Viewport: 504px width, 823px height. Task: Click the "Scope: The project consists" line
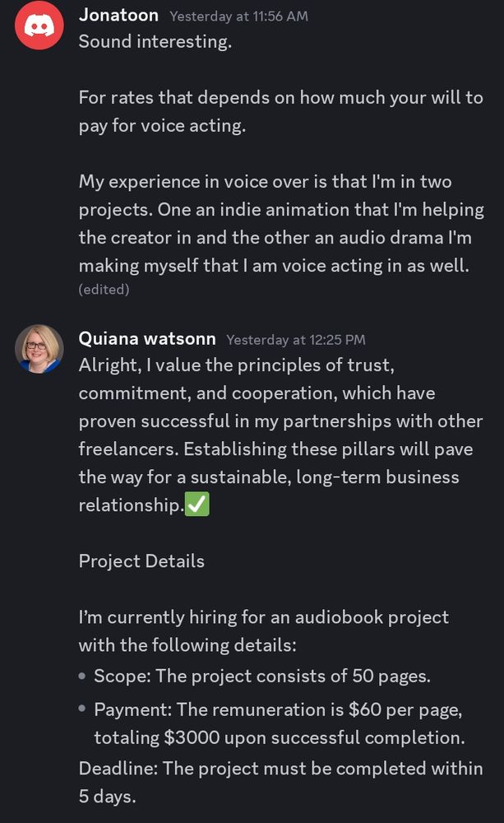pyautogui.click(x=262, y=677)
